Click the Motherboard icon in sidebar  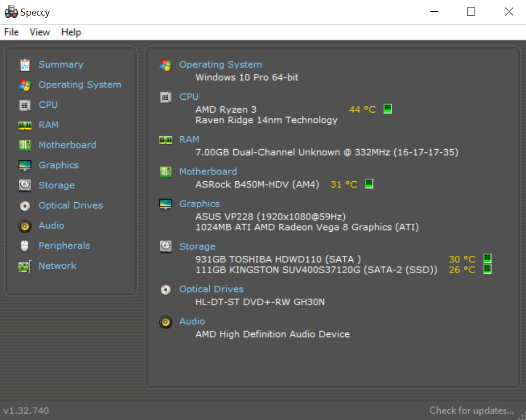(25, 145)
